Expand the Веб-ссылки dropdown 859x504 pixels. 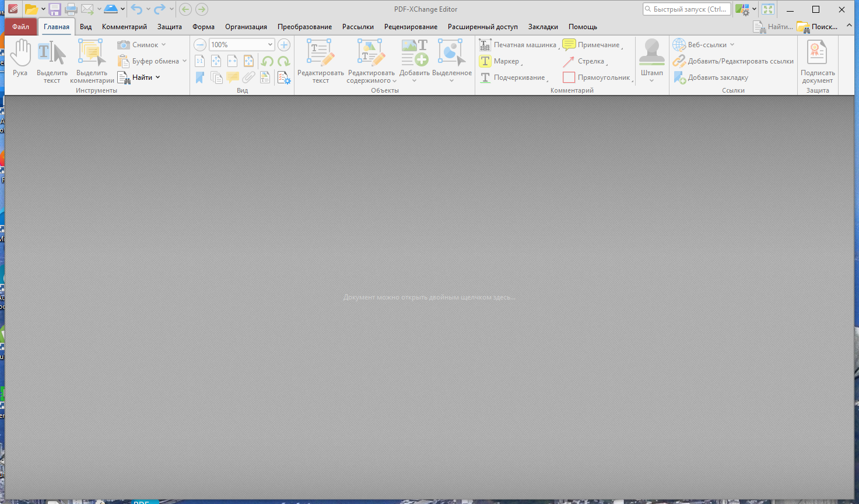pos(732,45)
